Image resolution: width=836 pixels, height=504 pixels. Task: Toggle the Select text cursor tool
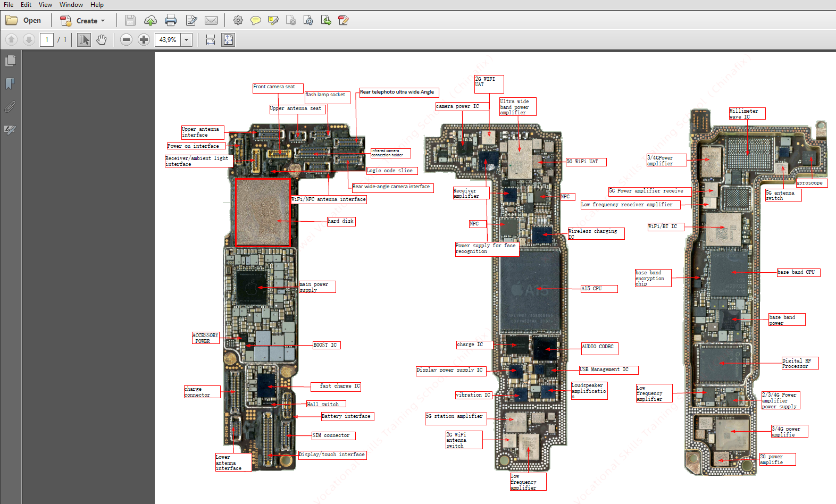pyautogui.click(x=84, y=40)
